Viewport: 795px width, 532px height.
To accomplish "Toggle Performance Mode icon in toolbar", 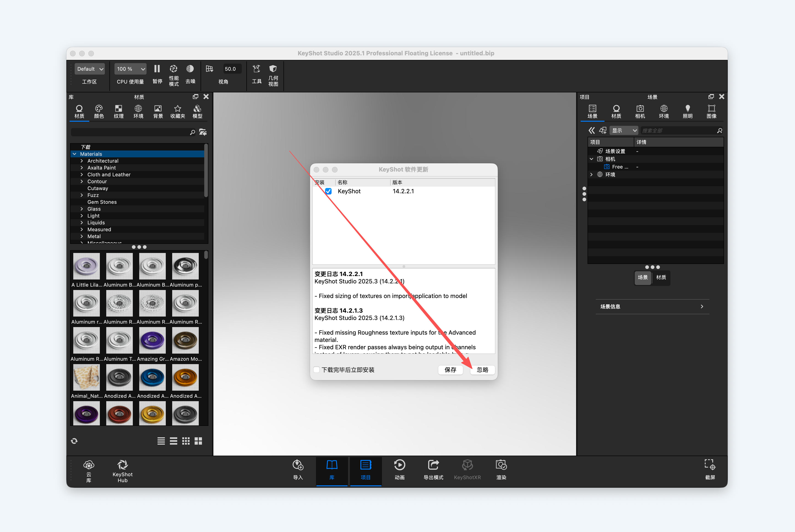I will (174, 69).
